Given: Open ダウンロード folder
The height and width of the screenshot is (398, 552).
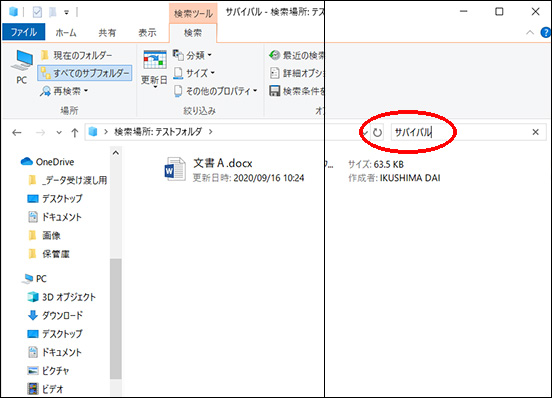Looking at the screenshot, I should [x=55, y=315].
